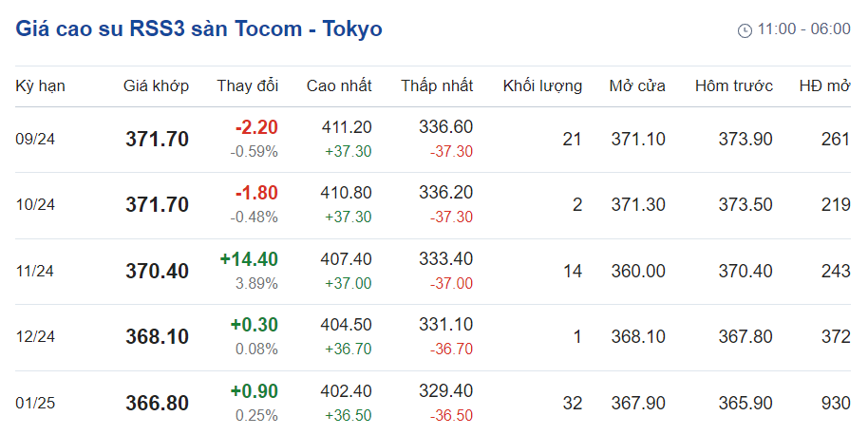Click the Giá khớp column header
The height and width of the screenshot is (435, 868).
point(157,86)
